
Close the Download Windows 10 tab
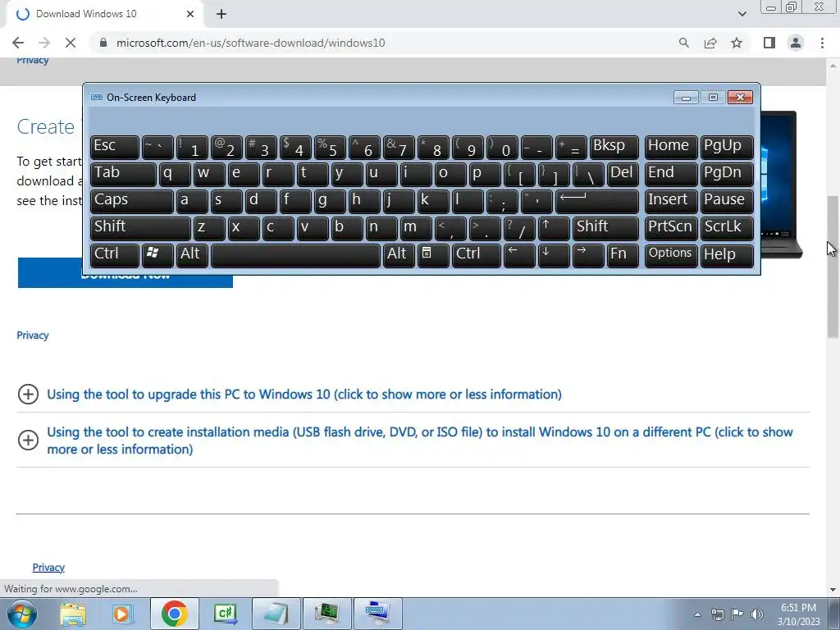click(190, 14)
